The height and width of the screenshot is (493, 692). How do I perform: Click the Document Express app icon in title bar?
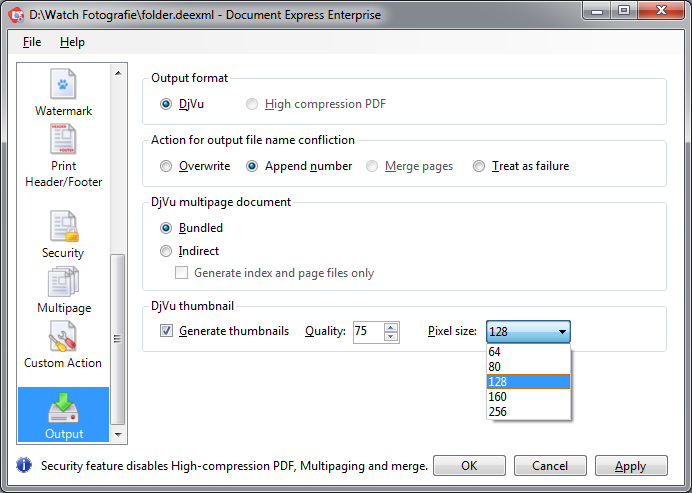[x=16, y=15]
